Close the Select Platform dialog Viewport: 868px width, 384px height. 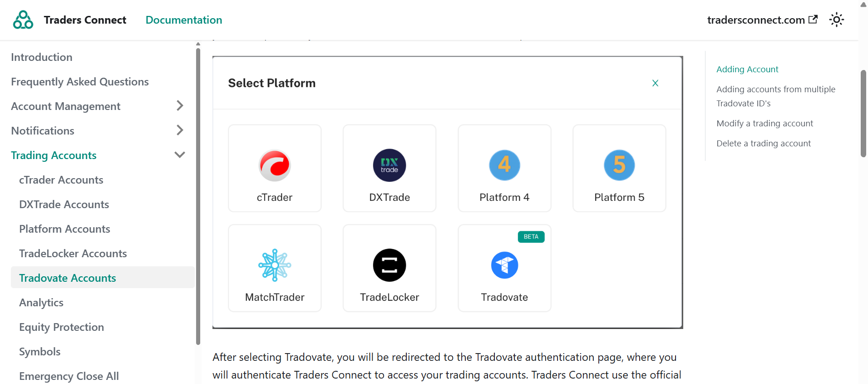[655, 83]
